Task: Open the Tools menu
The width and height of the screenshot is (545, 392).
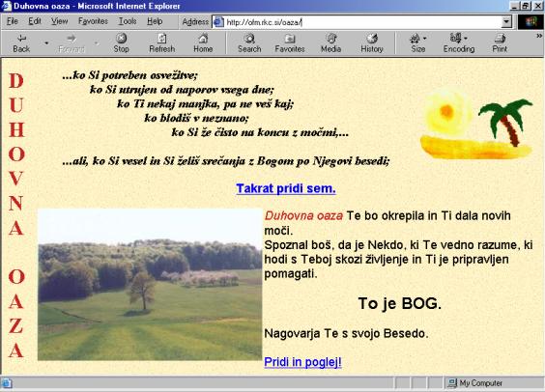Action: tap(128, 21)
